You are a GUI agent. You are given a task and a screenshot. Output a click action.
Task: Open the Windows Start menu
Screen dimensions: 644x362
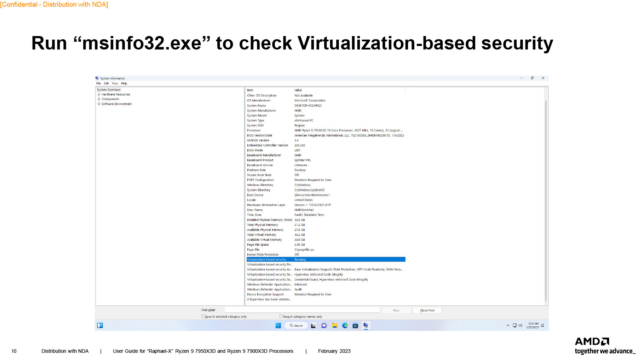(278, 326)
